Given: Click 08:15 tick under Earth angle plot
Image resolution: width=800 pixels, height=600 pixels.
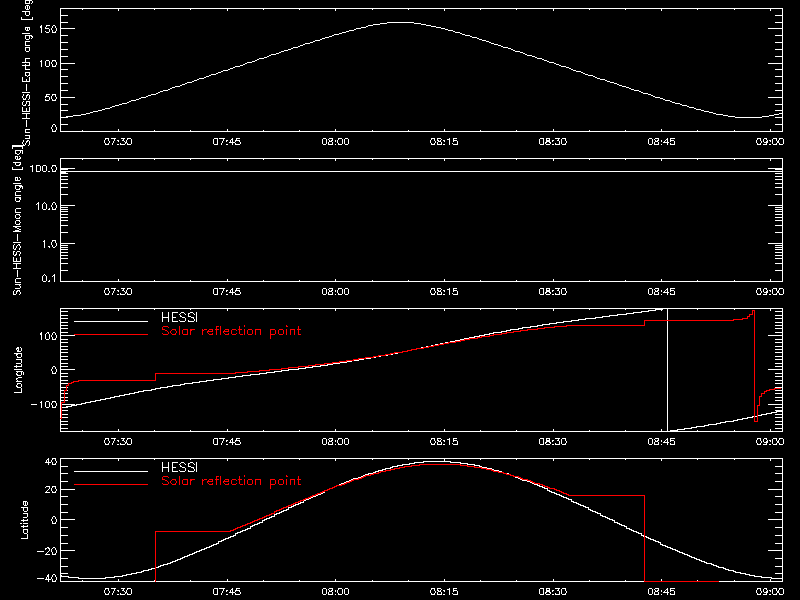Looking at the screenshot, I should (444, 141).
